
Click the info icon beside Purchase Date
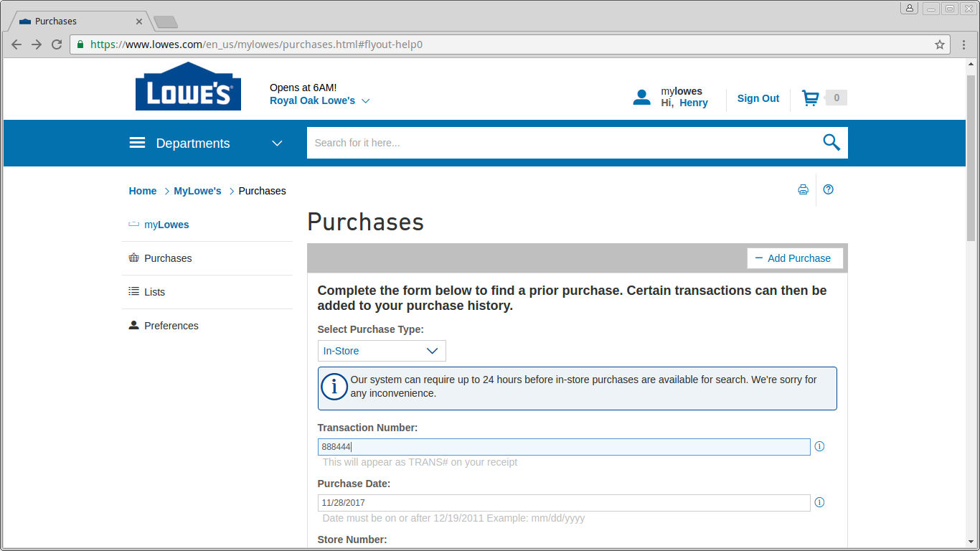(819, 502)
